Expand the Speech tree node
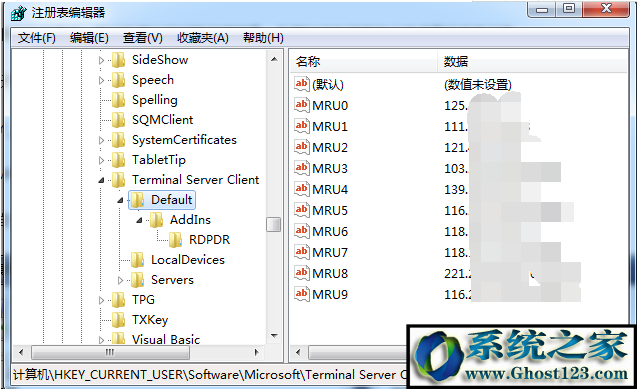 pyautogui.click(x=101, y=80)
